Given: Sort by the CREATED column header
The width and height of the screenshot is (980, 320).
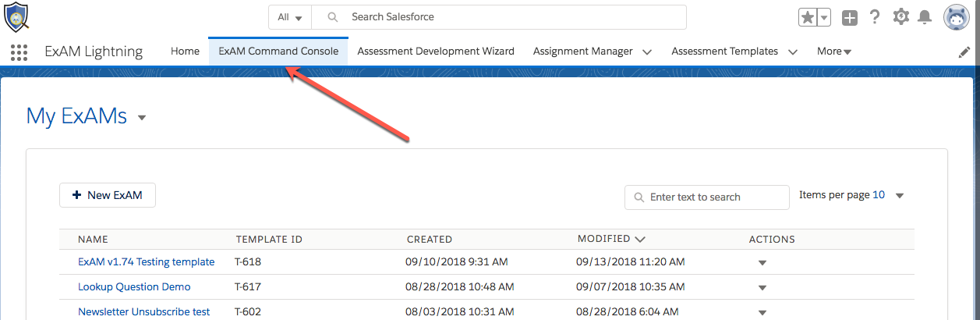Looking at the screenshot, I should [x=430, y=240].
